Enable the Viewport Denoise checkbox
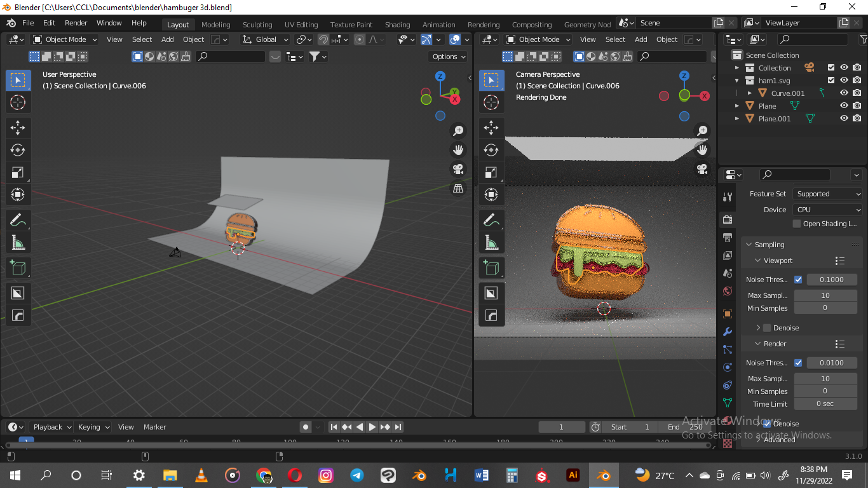The height and width of the screenshot is (488, 868). coord(767,328)
